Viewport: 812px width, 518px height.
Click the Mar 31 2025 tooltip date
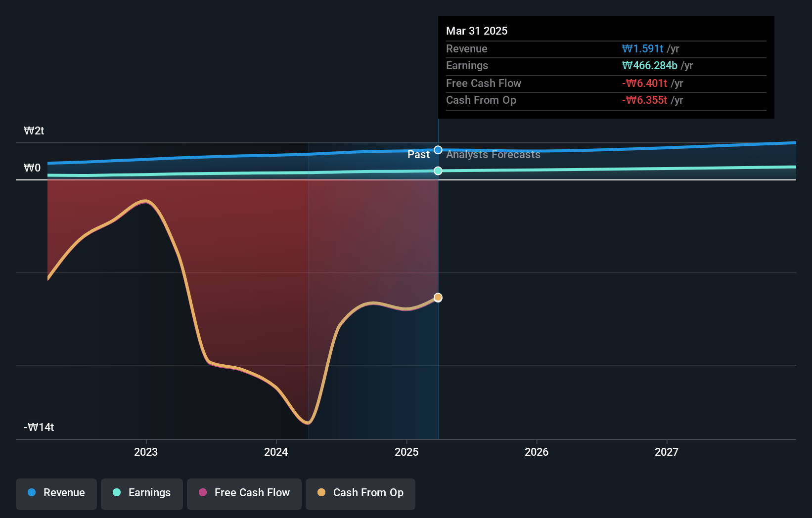coord(477,31)
